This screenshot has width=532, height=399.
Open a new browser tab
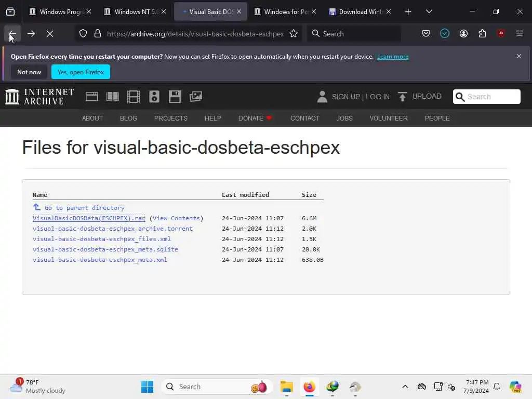tap(408, 12)
